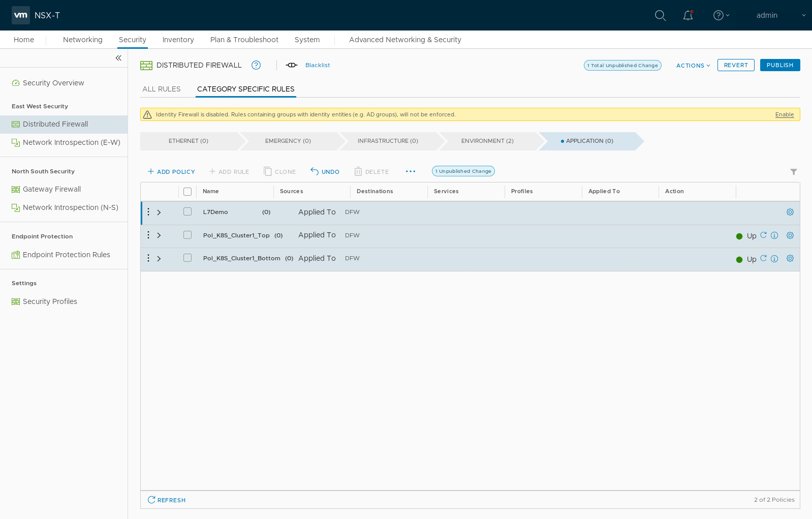812x519 pixels.
Task: Click the REFRESH button at bottom
Action: (167, 500)
